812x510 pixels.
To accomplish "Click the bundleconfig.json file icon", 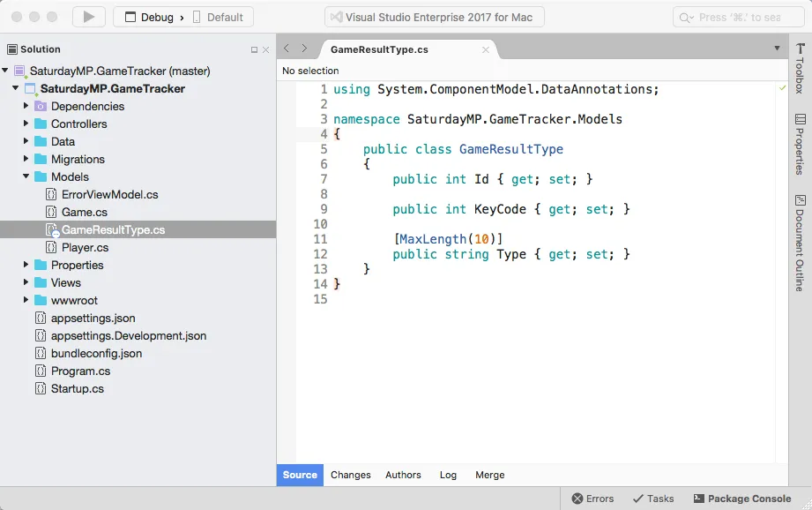I will [x=41, y=353].
